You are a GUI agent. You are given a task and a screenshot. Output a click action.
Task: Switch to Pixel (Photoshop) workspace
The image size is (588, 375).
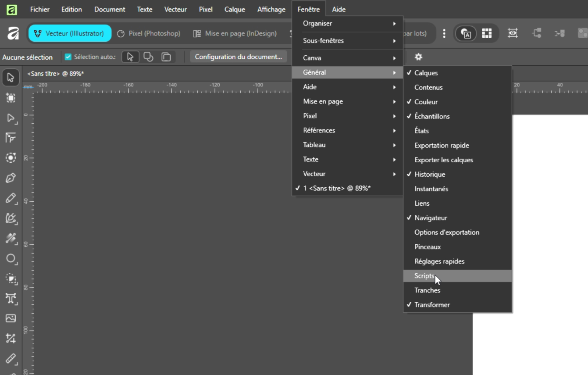tap(149, 33)
